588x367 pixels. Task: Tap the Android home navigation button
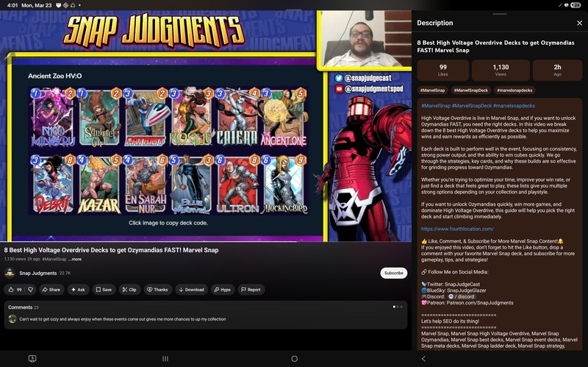pyautogui.click(x=295, y=359)
